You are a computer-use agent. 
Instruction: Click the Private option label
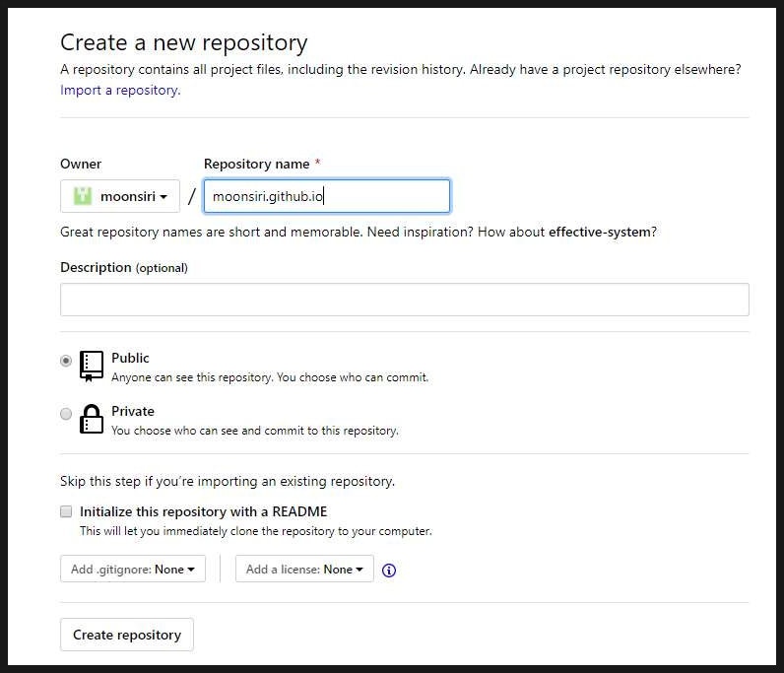133,411
